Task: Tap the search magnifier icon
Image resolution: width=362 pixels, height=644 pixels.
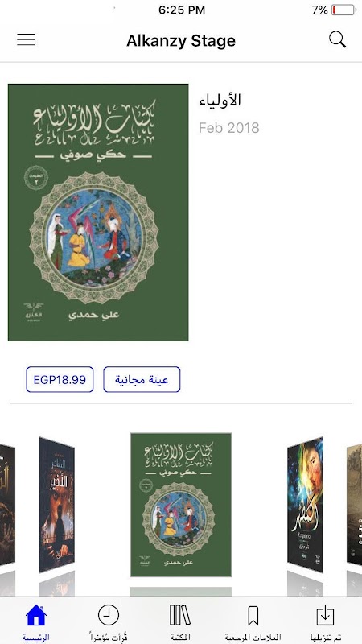Action: pos(337,39)
